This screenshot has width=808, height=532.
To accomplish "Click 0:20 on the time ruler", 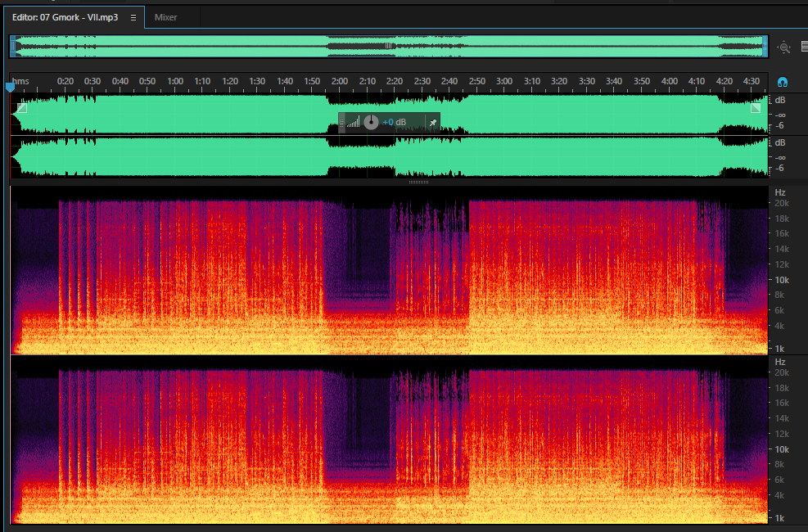I will point(65,81).
